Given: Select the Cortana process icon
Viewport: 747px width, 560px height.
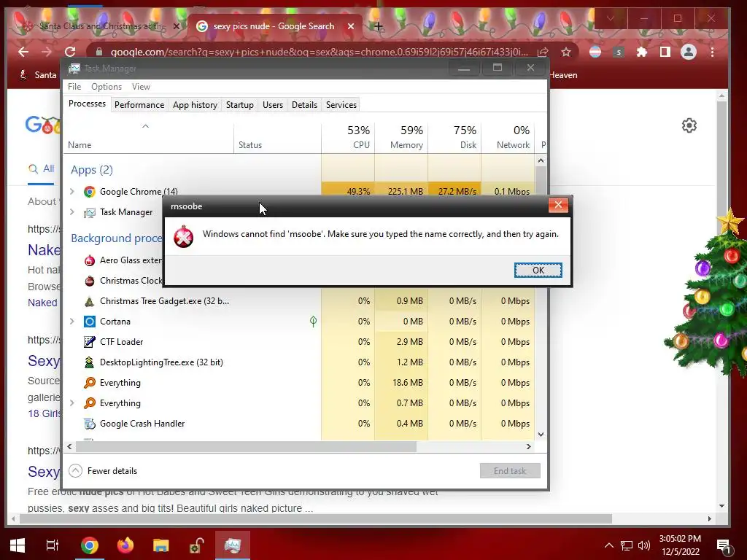Looking at the screenshot, I should pyautogui.click(x=89, y=322).
